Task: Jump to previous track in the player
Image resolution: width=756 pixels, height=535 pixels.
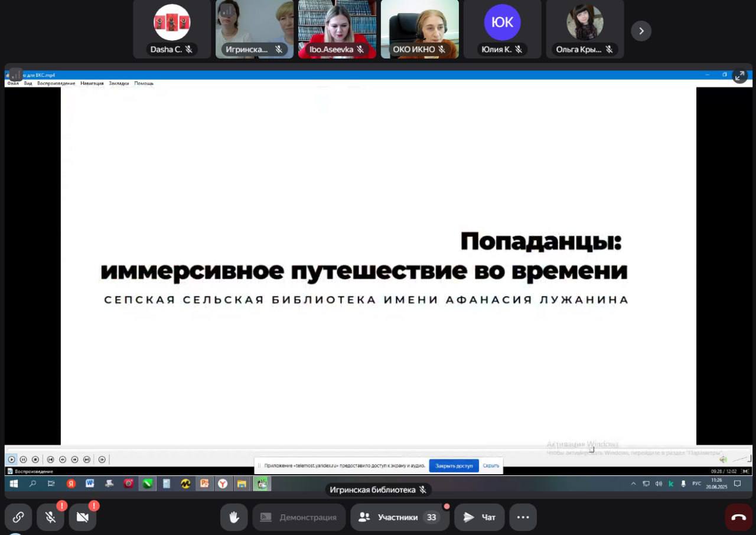Action: (x=51, y=459)
